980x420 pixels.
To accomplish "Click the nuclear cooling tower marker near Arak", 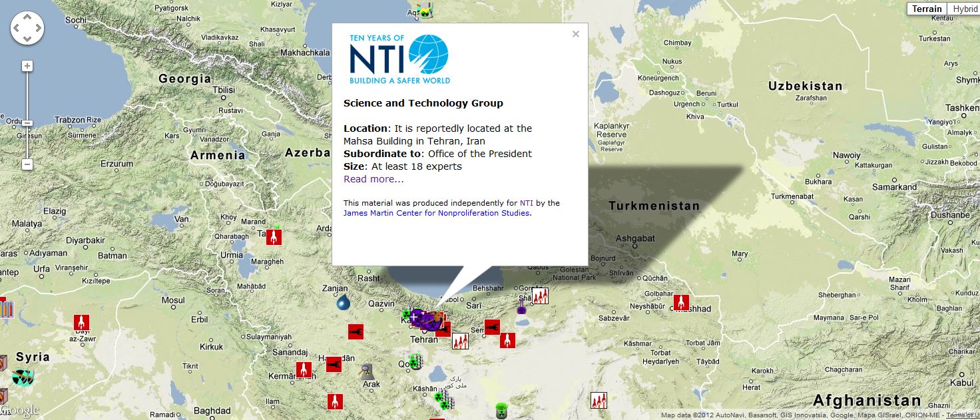I will [x=367, y=371].
